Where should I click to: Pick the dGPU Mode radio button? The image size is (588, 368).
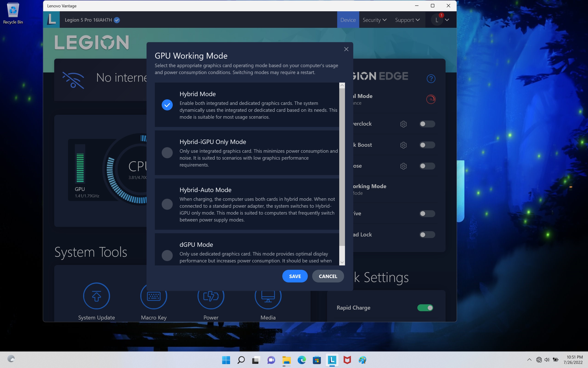[x=167, y=255]
